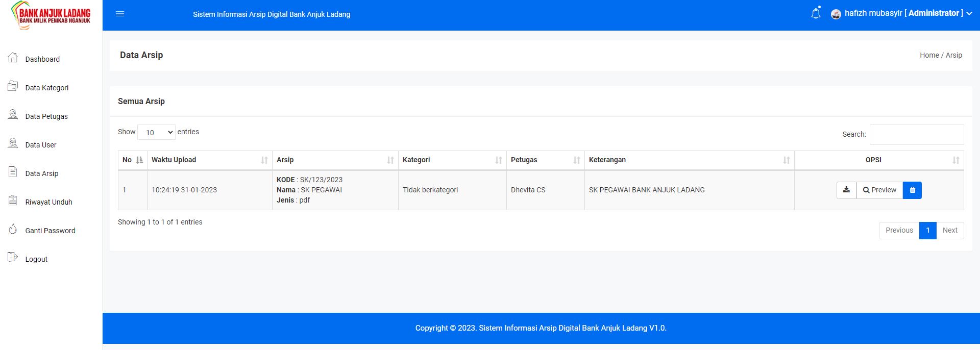The height and width of the screenshot is (350, 980).
Task: Click the Copyright 2023 footer text
Action: [x=541, y=328]
